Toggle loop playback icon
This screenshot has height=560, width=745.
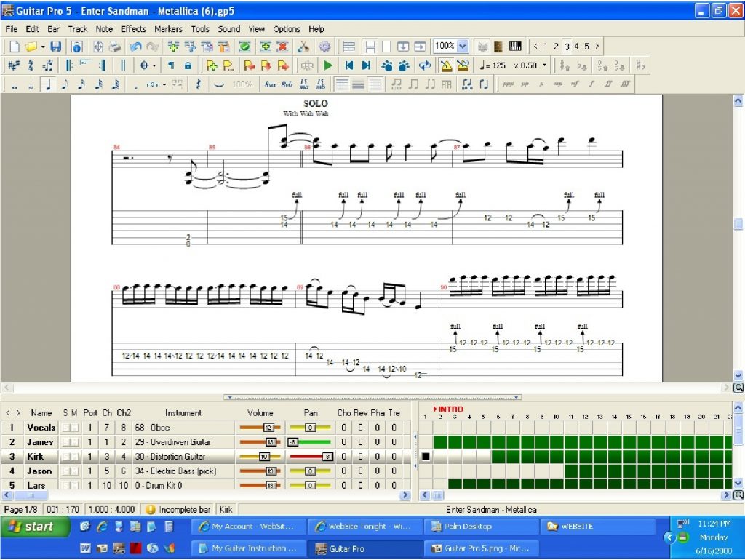tap(425, 65)
